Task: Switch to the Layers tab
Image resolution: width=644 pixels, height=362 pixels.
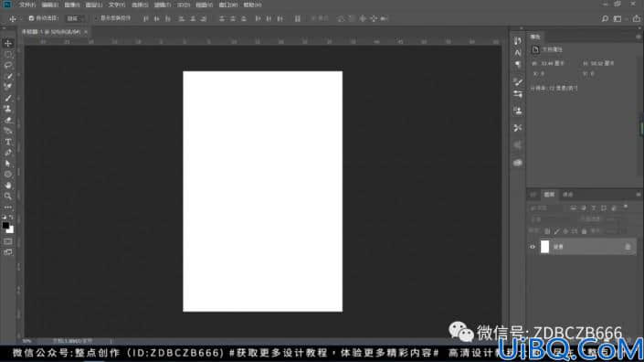Action: click(549, 195)
